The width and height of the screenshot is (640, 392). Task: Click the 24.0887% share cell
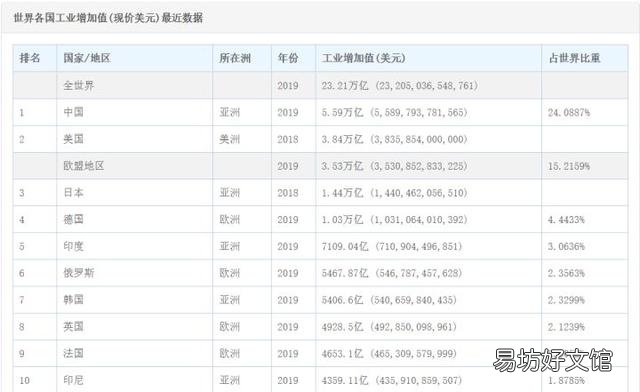click(x=569, y=112)
